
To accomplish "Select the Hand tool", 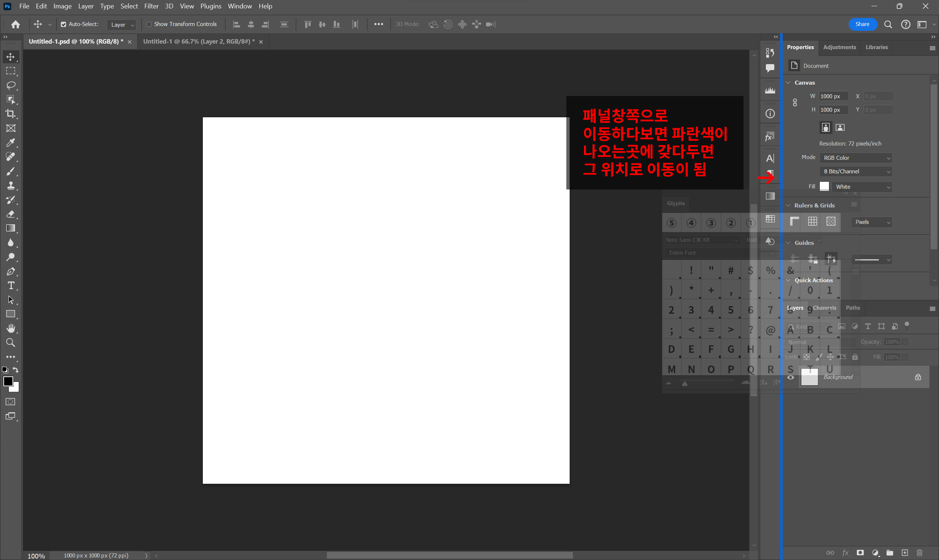I will [11, 328].
